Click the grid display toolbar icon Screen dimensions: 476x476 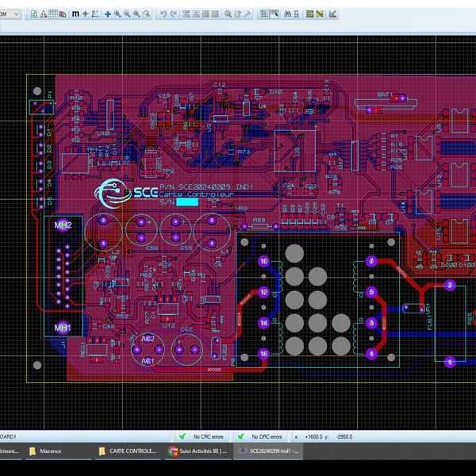(x=53, y=13)
